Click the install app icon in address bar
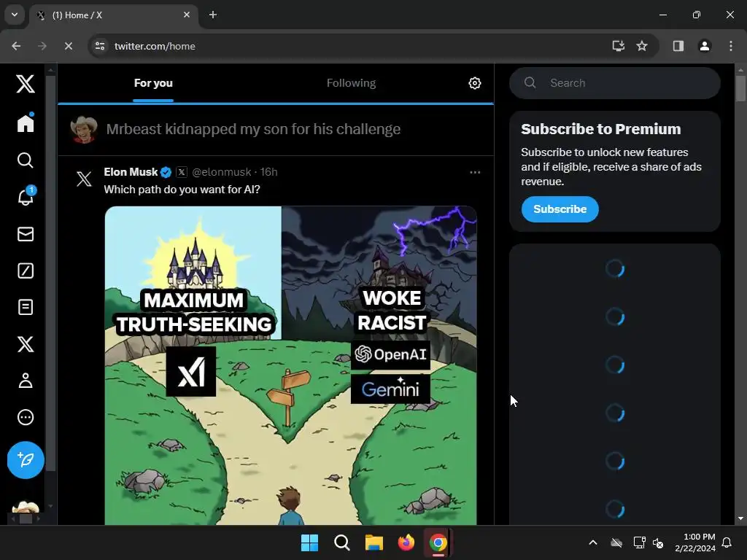This screenshot has height=560, width=747. tap(618, 46)
